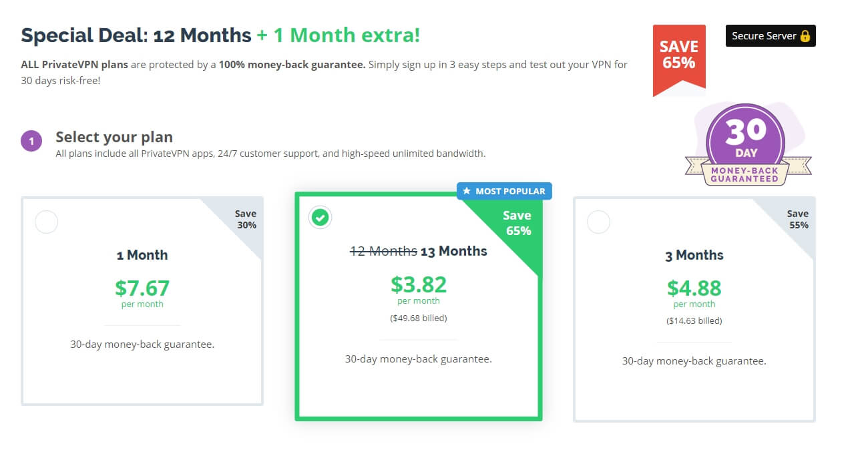
Task: Click the Secure Server badge
Action: tap(771, 36)
